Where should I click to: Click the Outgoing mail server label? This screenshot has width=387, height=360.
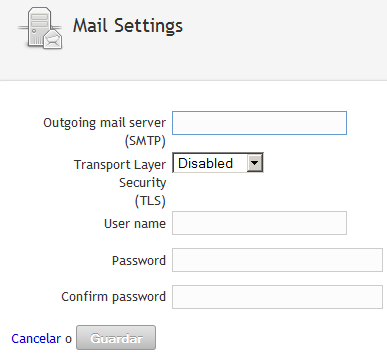click(104, 123)
